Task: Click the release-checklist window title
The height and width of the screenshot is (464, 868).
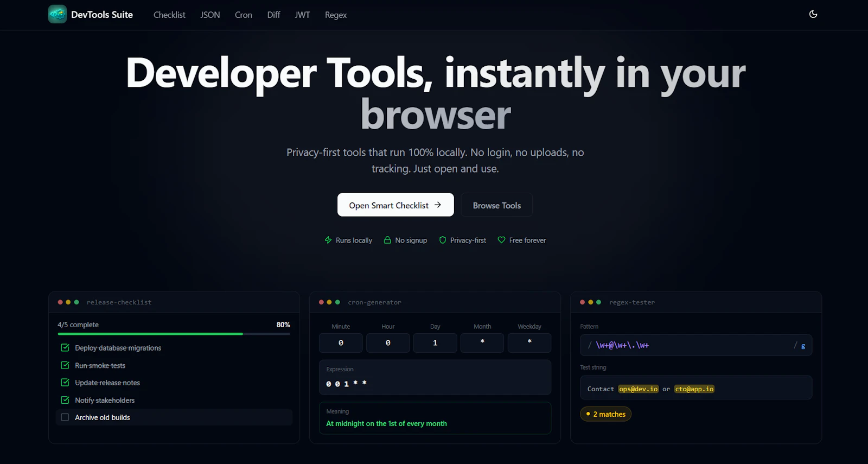Action: (119, 302)
